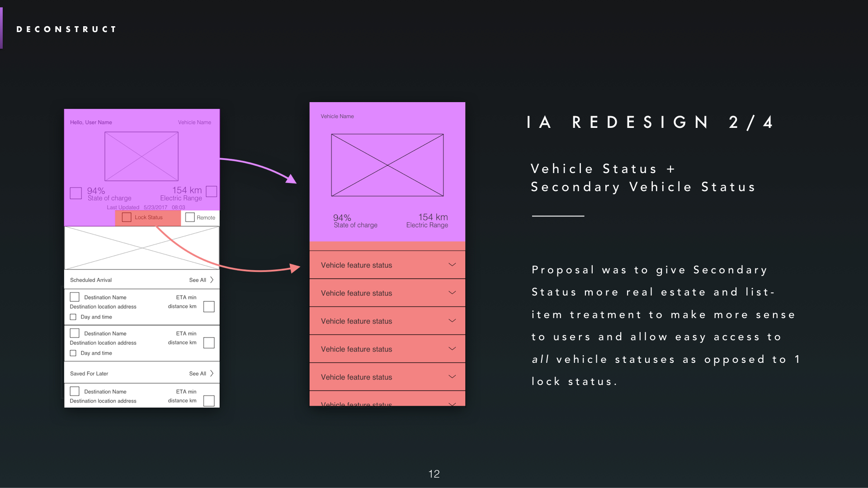Click the slide page number 12

click(x=434, y=474)
